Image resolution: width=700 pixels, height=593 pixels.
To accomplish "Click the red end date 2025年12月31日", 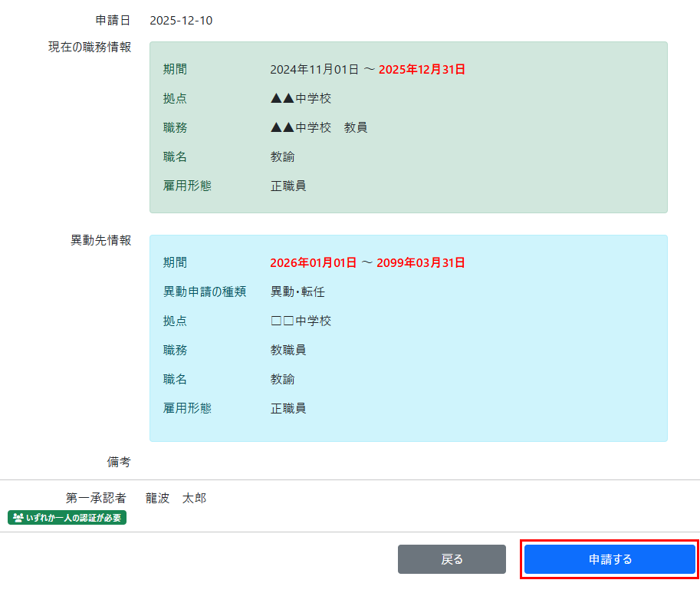I will click(422, 69).
